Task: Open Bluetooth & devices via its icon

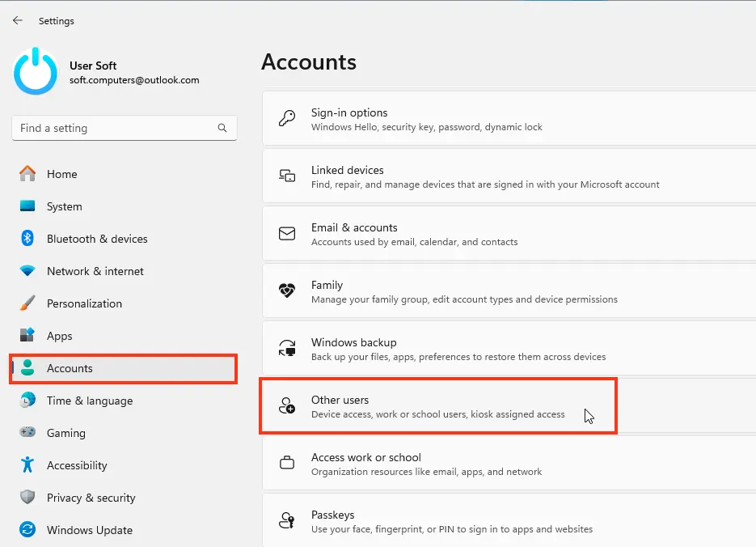Action: (x=27, y=238)
